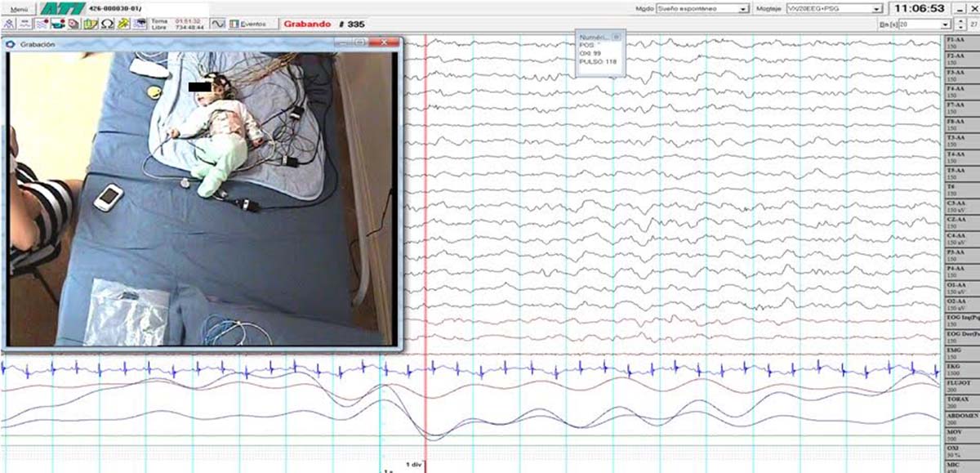
Task: Select the F8-AA channel label
Action: pyautogui.click(x=960, y=123)
